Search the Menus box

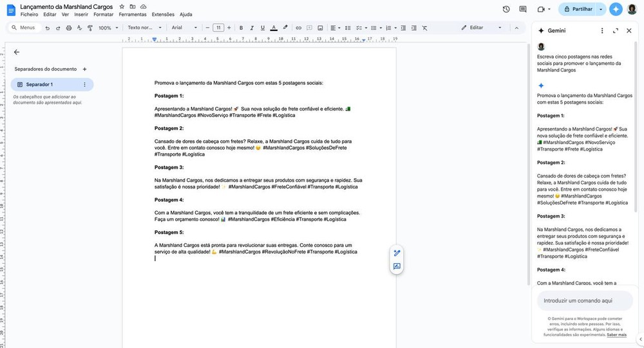pos(24,28)
